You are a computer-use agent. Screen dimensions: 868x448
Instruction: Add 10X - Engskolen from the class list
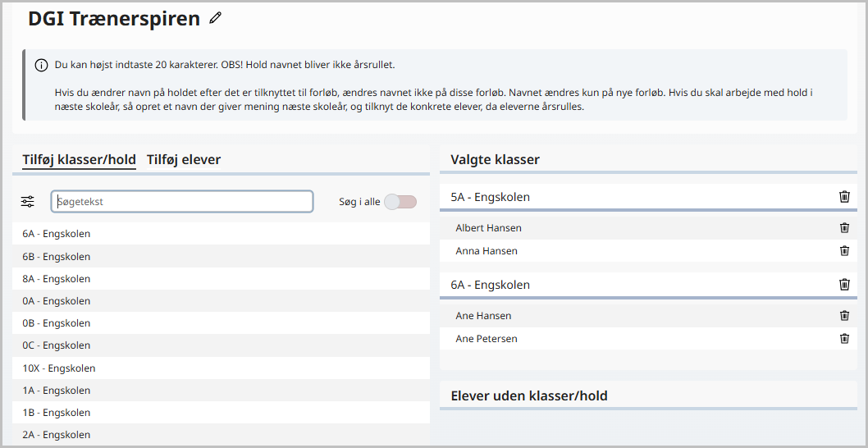point(221,368)
